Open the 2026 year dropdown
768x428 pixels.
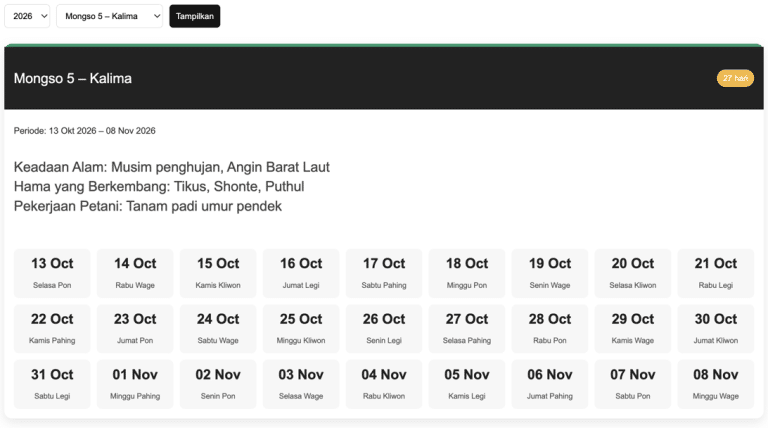[27, 16]
